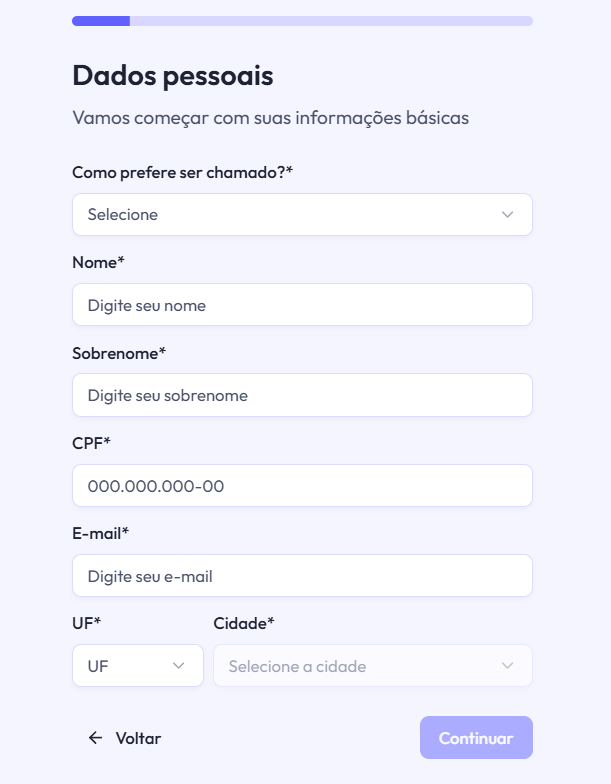Image resolution: width=611 pixels, height=784 pixels.
Task: Click the chevron arrow in the UF selector
Action: (x=179, y=666)
